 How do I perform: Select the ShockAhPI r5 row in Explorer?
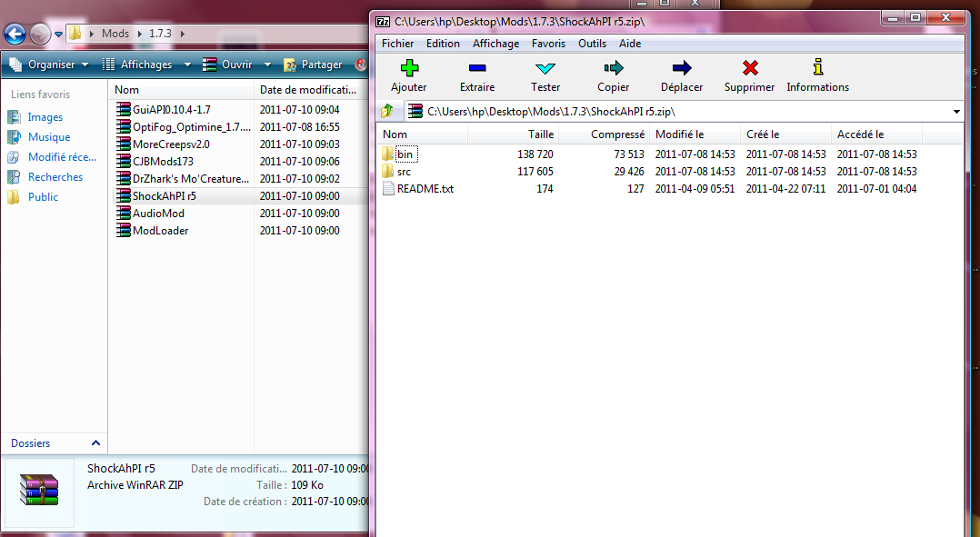pyautogui.click(x=240, y=196)
